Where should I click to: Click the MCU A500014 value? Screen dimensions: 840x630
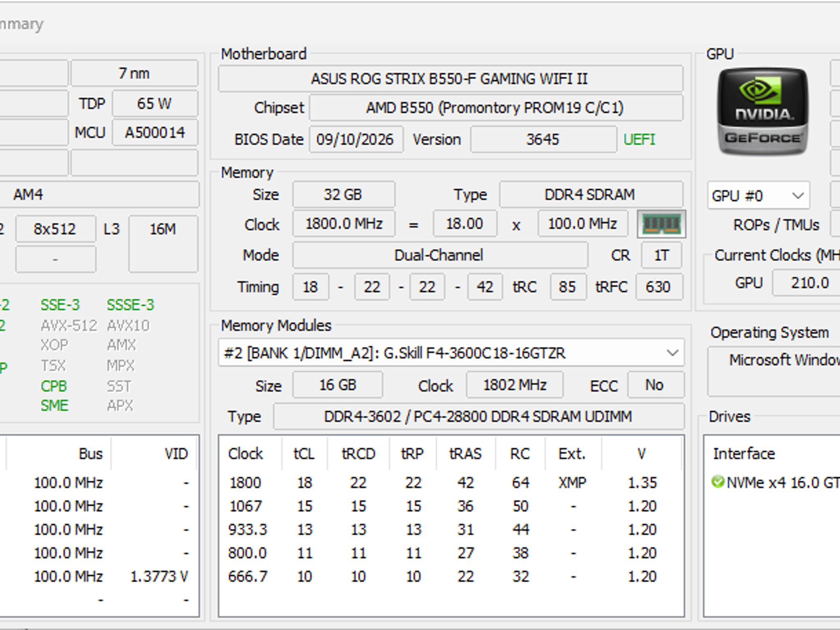pyautogui.click(x=155, y=132)
